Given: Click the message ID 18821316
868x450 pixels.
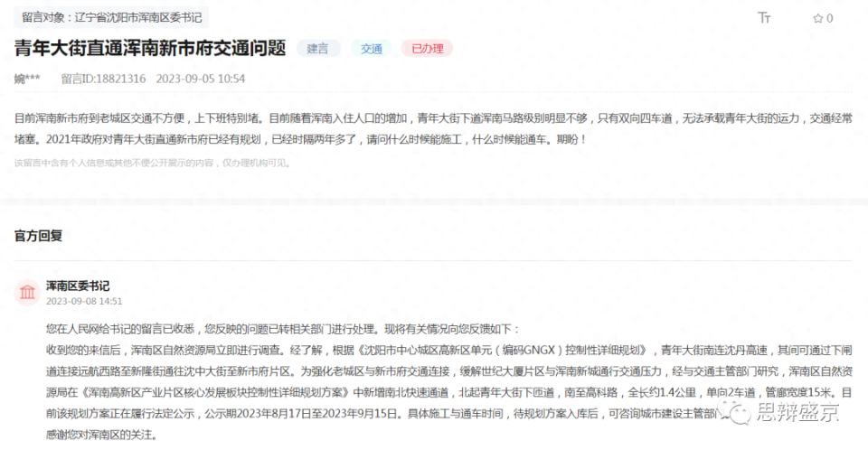Looking at the screenshot, I should click(103, 79).
